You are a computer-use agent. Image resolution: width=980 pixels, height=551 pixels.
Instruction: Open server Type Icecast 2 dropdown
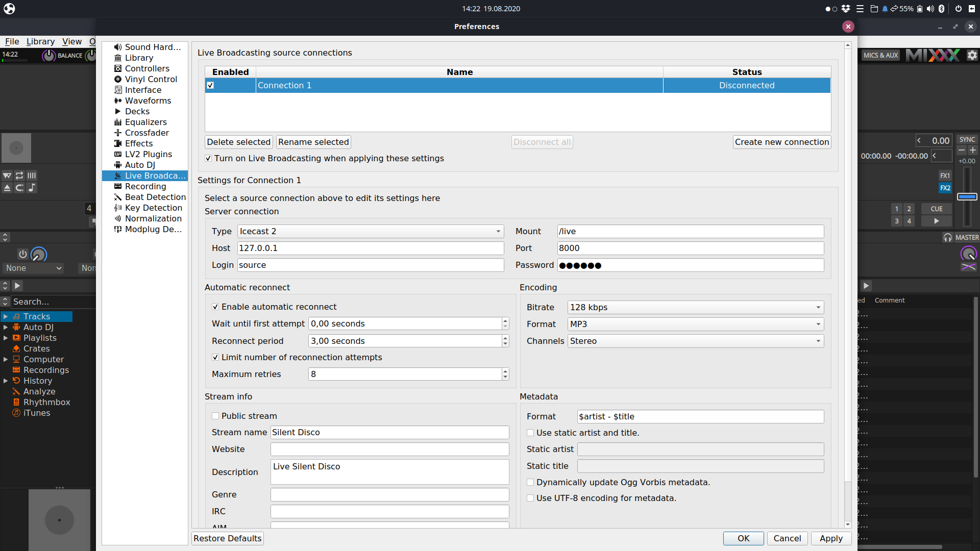pos(371,231)
